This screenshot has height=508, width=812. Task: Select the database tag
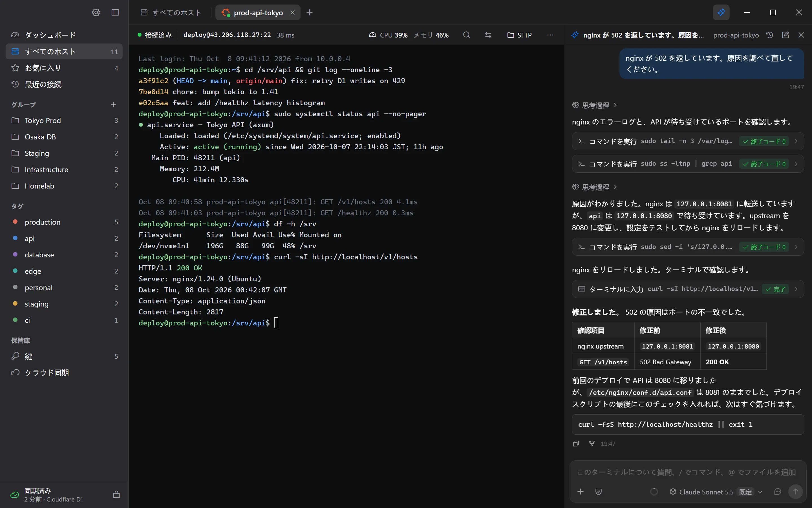64,255
